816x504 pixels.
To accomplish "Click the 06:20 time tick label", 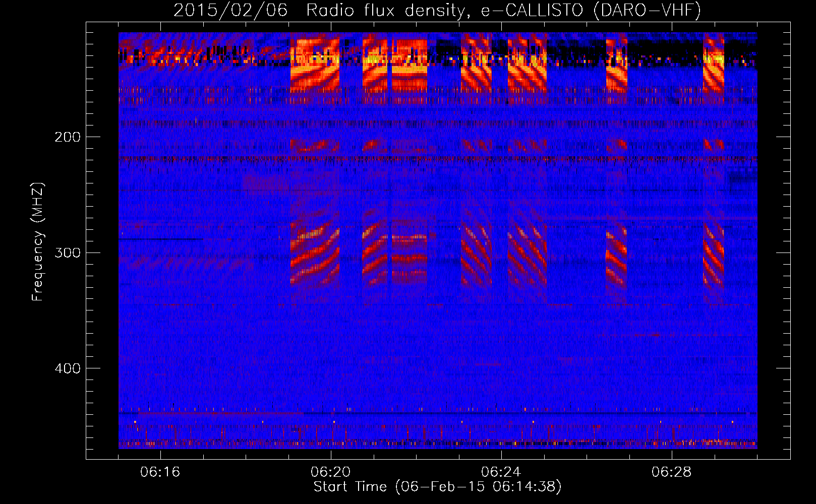I will [330, 472].
